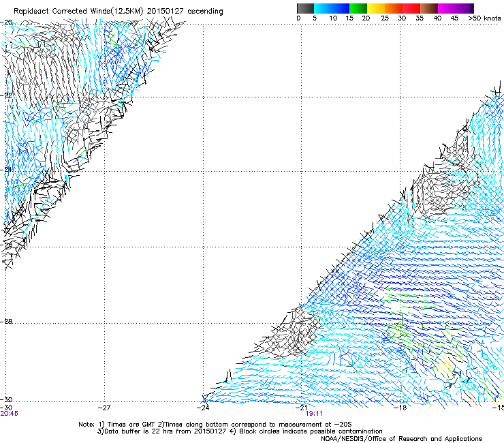This screenshot has width=504, height=443.
Task: Click the red 30-35 knots legend segment
Action: click(411, 8)
